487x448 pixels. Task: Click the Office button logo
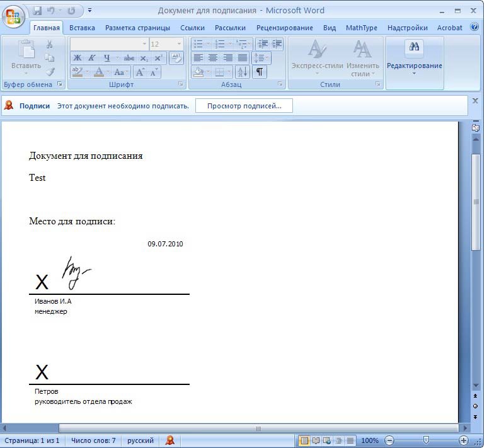click(x=13, y=16)
